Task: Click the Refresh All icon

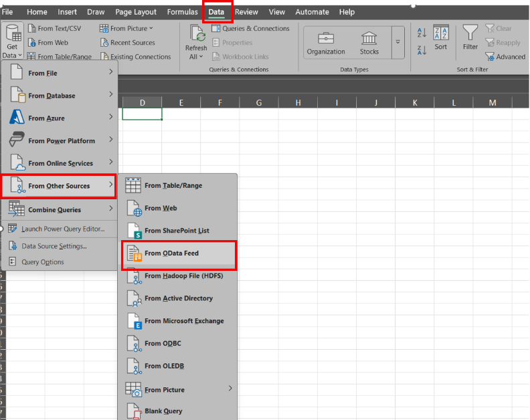Action: [x=197, y=35]
